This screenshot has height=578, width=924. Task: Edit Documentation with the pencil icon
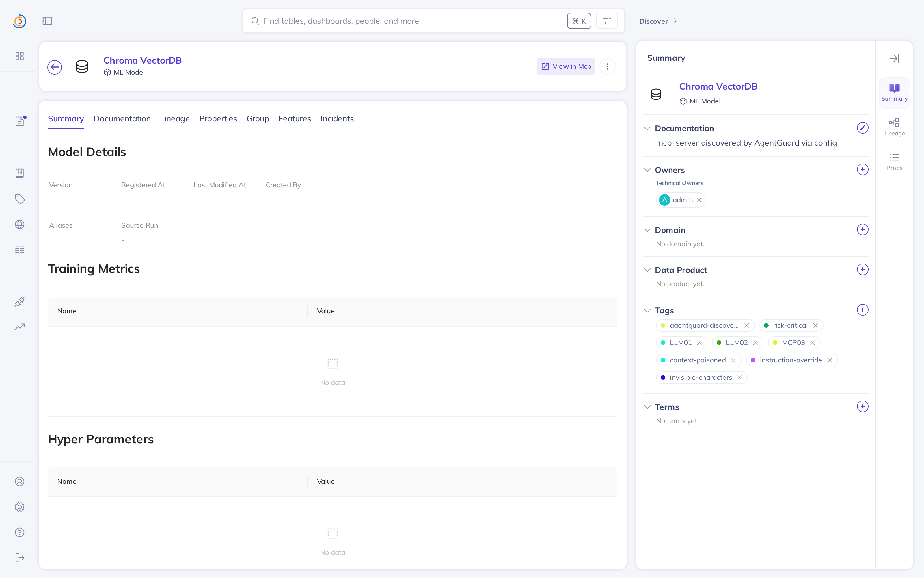(862, 128)
